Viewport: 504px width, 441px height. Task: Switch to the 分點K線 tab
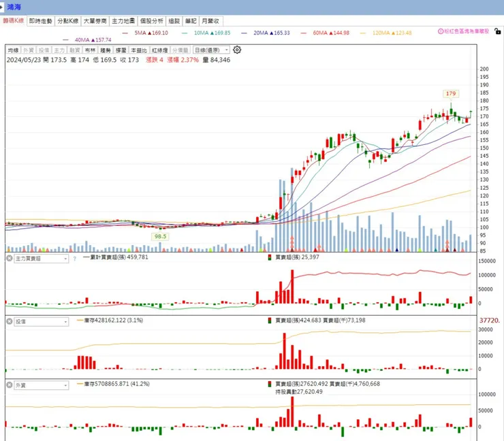[x=68, y=21]
